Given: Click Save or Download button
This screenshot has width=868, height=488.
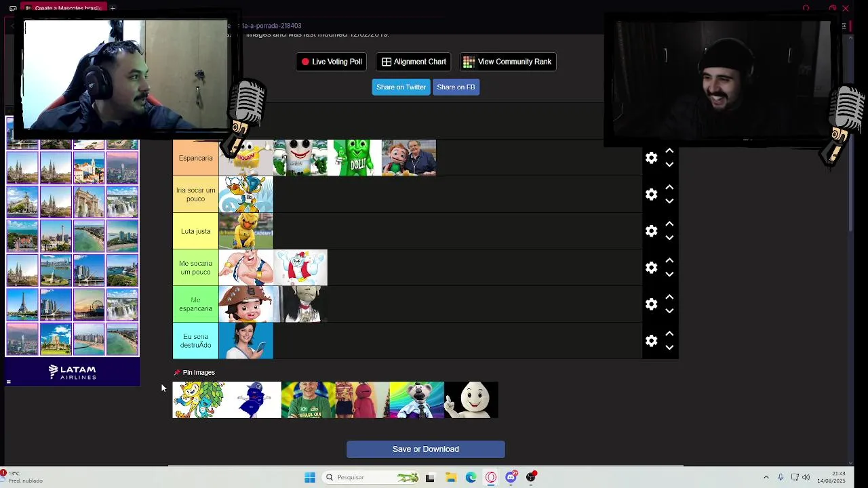Looking at the screenshot, I should (426, 449).
